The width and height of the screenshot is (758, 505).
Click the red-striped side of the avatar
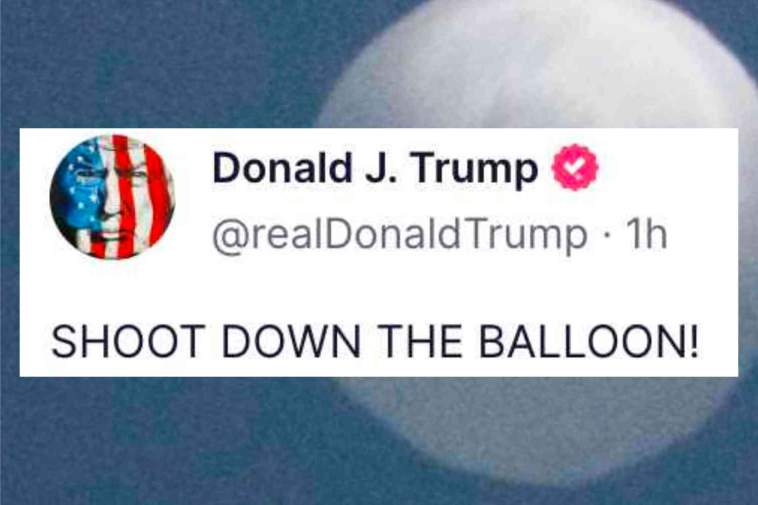pyautogui.click(x=145, y=198)
